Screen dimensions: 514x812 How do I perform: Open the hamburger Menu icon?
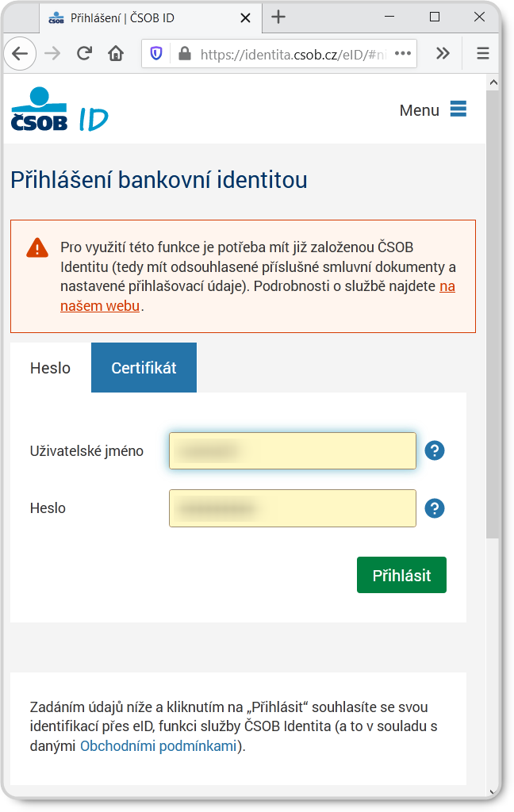pyautogui.click(x=458, y=109)
